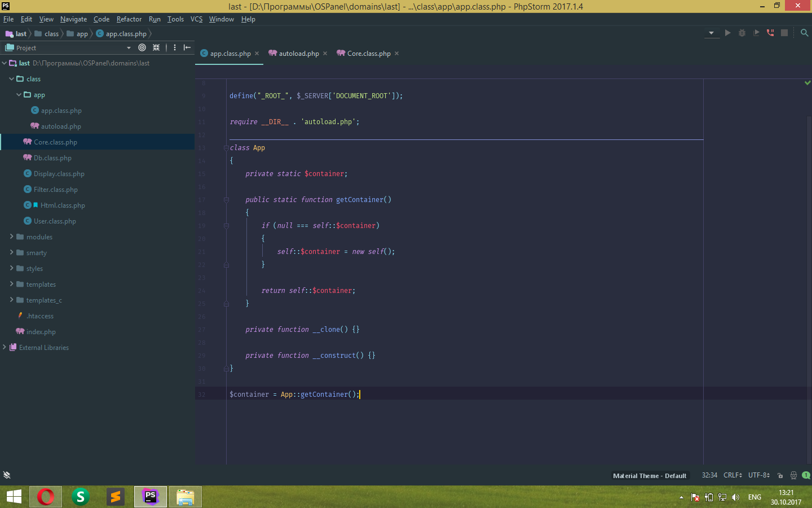Screen dimensions: 812x508
Task: Click scroll from source target icon
Action: click(142, 47)
